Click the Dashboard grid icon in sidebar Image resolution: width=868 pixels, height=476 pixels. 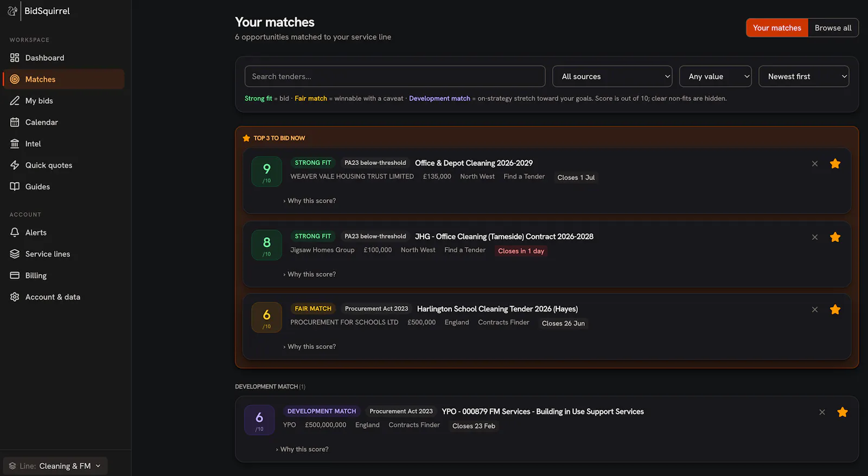click(x=15, y=58)
